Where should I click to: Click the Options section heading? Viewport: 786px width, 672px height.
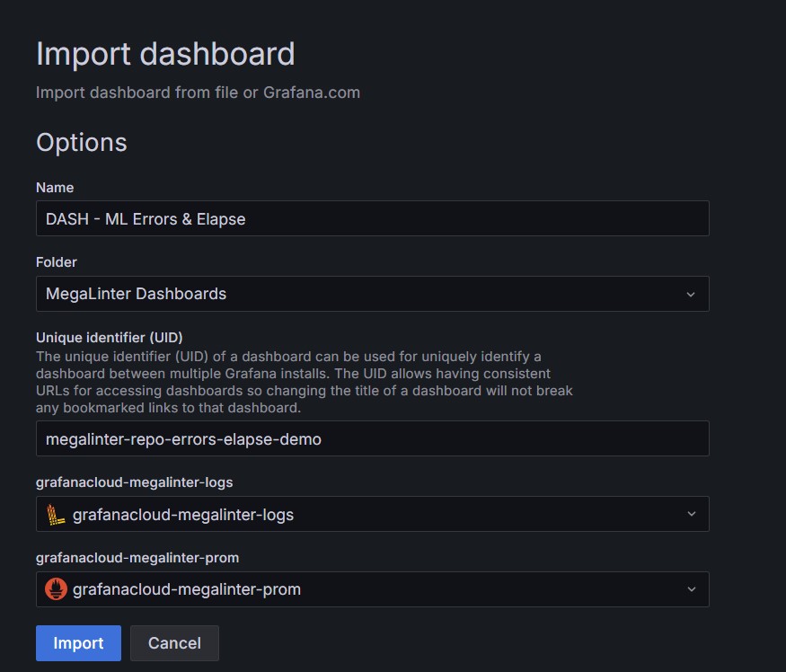point(82,143)
